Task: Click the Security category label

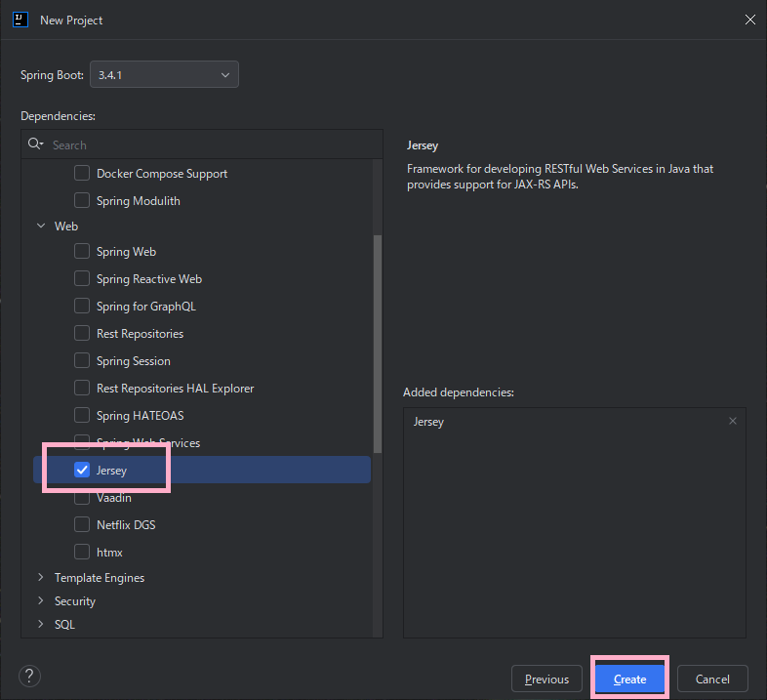Action: (75, 601)
